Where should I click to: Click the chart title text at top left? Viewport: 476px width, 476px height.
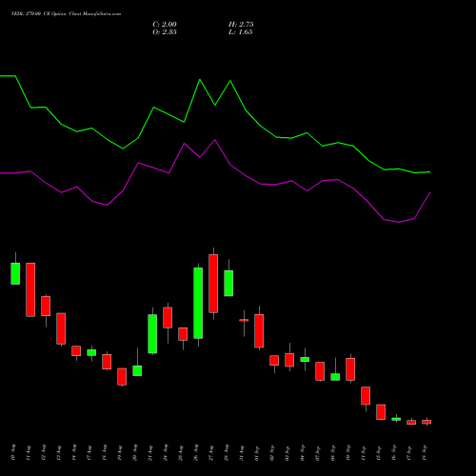coord(66,14)
